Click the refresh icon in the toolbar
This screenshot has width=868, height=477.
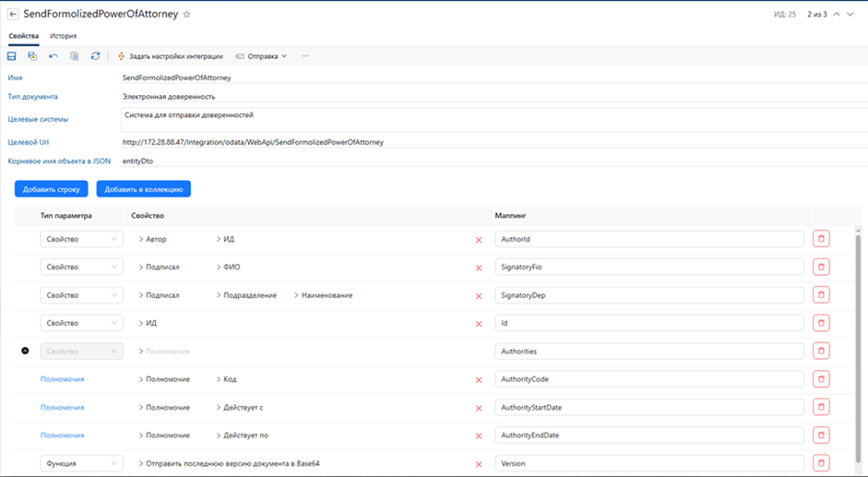point(95,56)
